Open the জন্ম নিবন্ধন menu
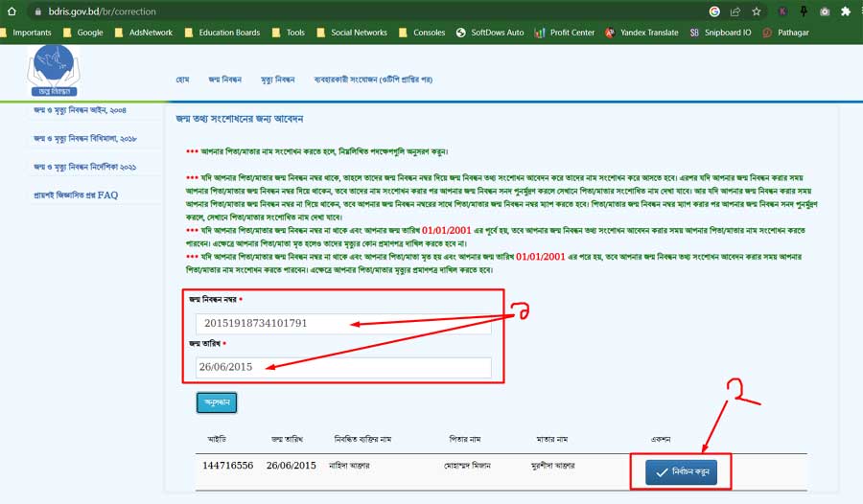863x504 pixels. pyautogui.click(x=225, y=79)
